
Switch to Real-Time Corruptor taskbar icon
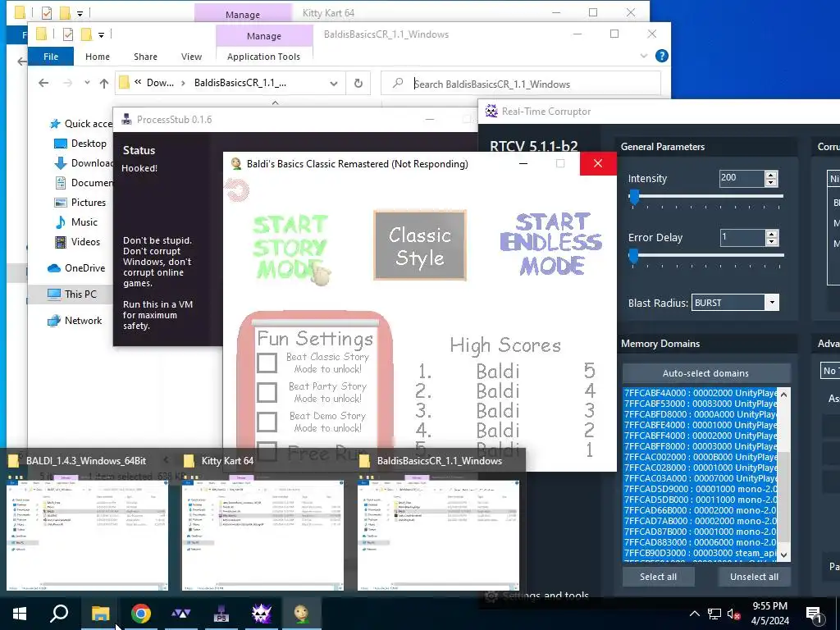pyautogui.click(x=262, y=614)
